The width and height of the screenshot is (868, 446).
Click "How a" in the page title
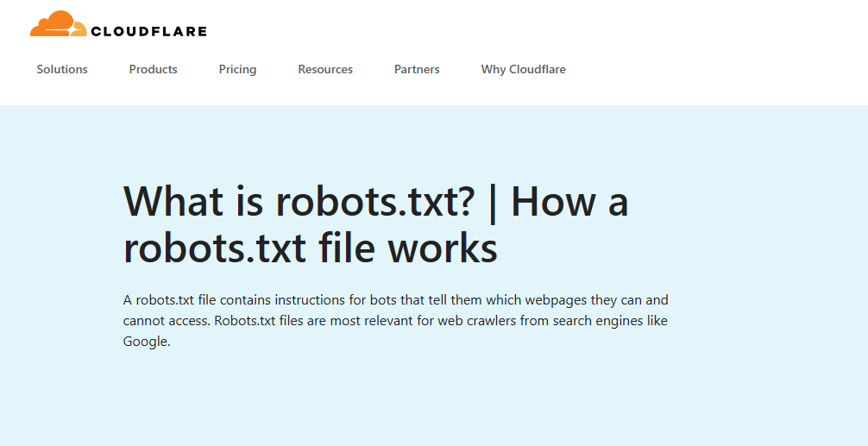tap(569, 202)
